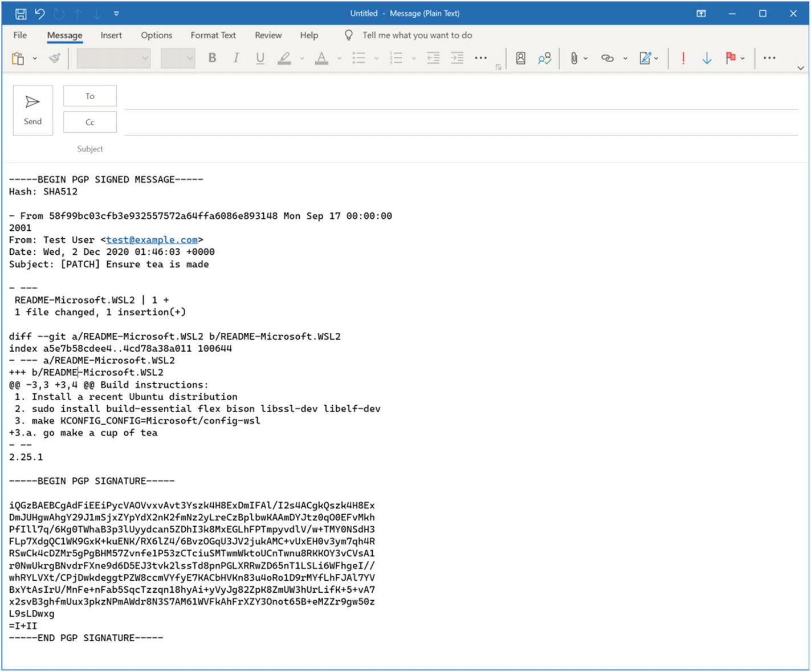This screenshot has width=811, height=672.
Task: Toggle Underline formatting
Action: point(260,58)
